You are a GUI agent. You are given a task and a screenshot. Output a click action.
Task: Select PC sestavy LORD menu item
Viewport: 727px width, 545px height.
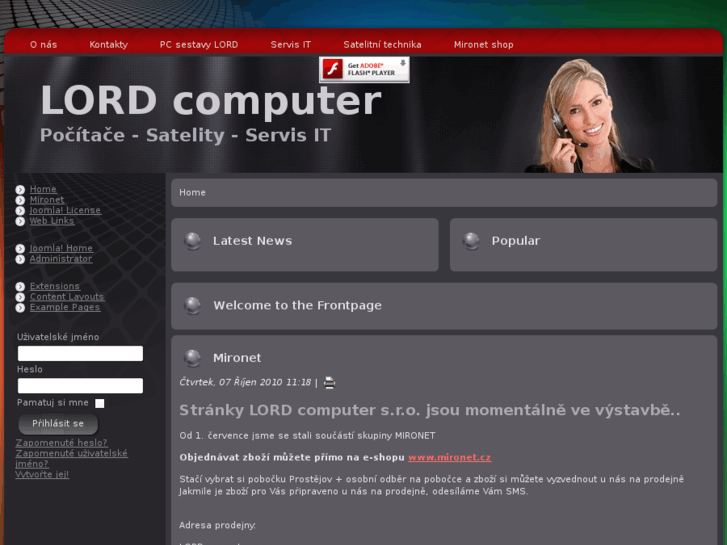[x=198, y=45]
